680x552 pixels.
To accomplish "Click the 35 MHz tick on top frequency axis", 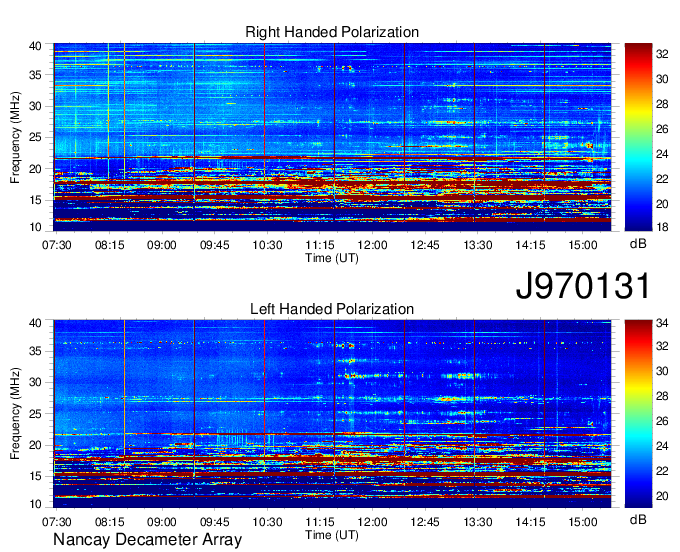I will (35, 75).
